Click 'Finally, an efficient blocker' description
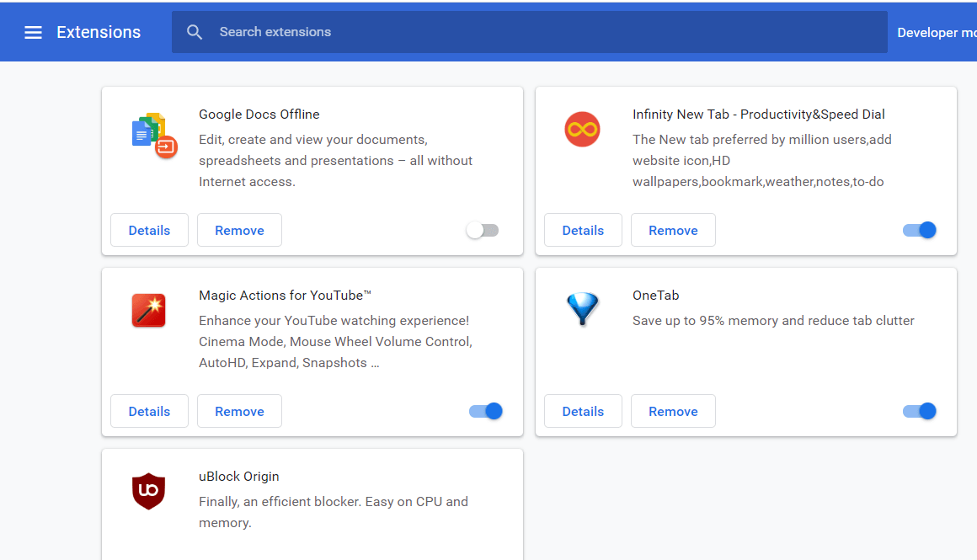 point(334,512)
